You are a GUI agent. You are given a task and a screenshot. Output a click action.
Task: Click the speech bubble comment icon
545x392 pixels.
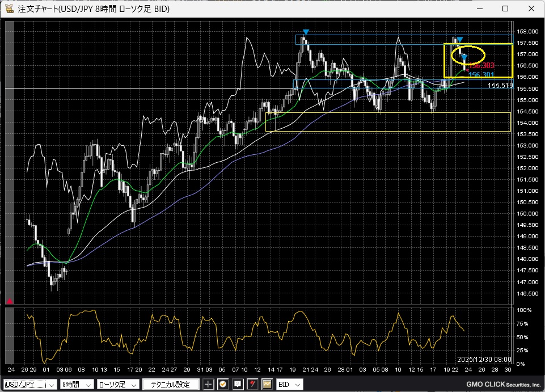point(238,385)
